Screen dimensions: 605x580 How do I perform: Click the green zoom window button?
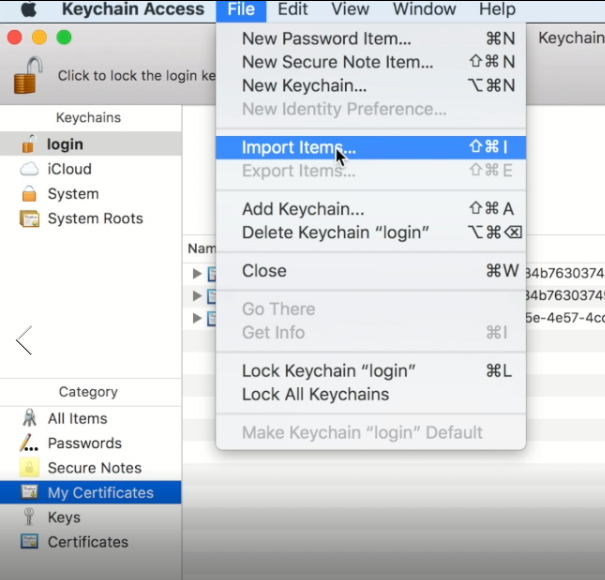(64, 37)
